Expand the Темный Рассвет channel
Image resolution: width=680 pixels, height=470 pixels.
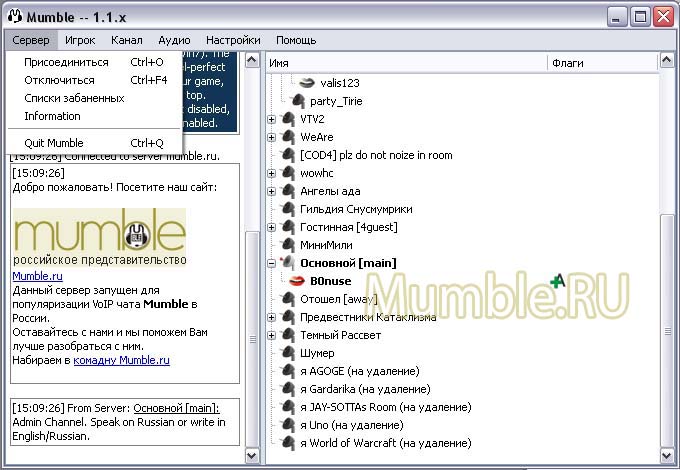click(271, 335)
